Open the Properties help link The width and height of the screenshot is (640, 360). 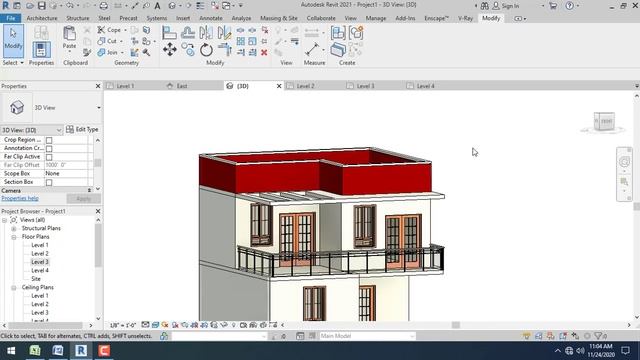[x=20, y=198]
